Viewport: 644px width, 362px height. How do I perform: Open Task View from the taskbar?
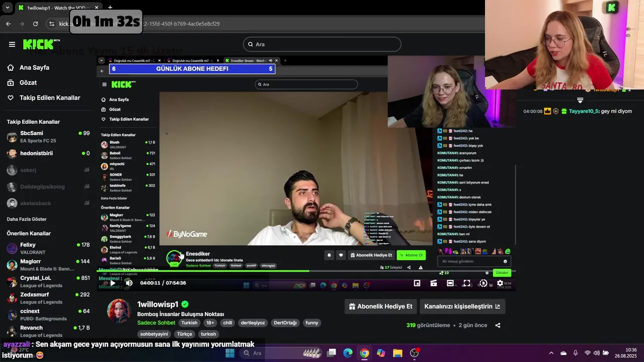[x=332, y=353]
